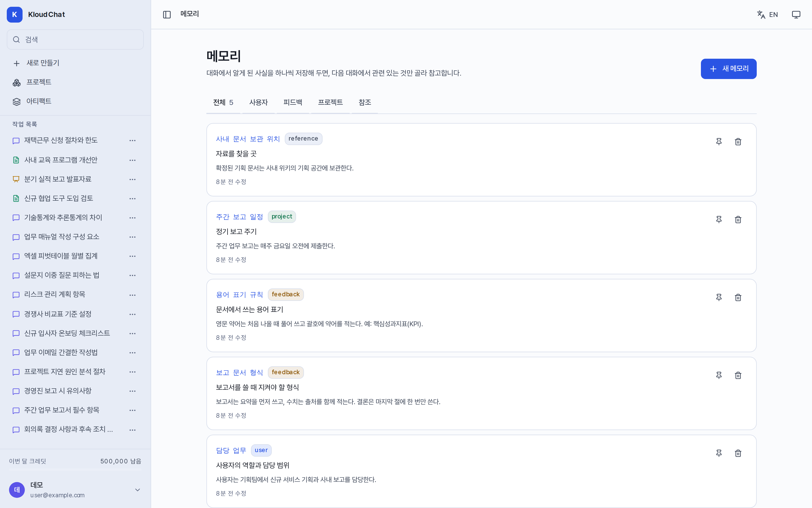Switch to the 프로젝트 memory tab
Image resolution: width=812 pixels, height=508 pixels.
330,102
